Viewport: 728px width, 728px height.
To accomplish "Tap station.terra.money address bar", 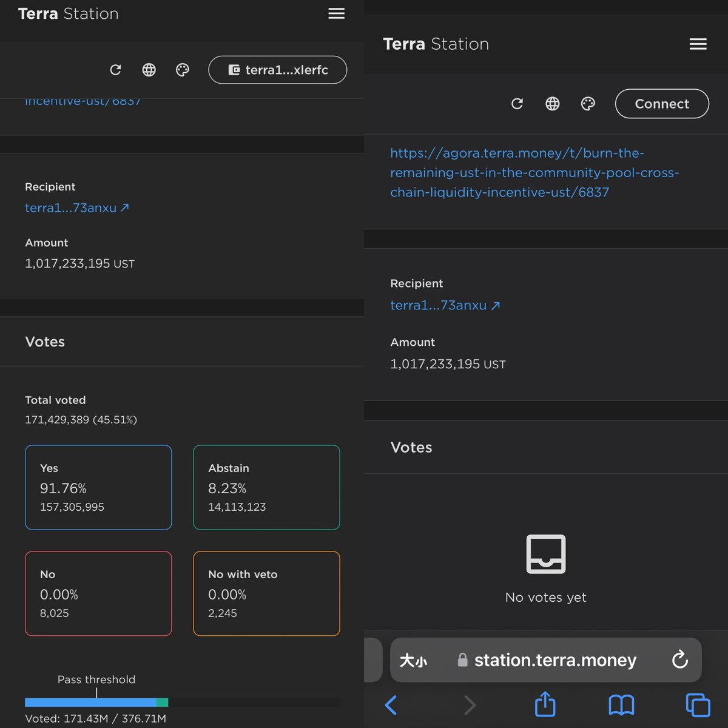I will [x=546, y=660].
